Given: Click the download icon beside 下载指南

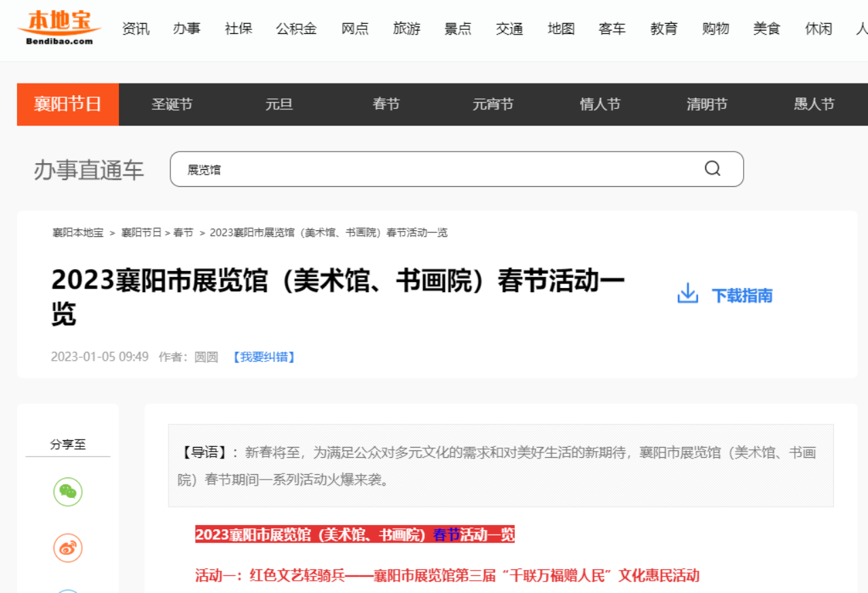Looking at the screenshot, I should tap(687, 293).
